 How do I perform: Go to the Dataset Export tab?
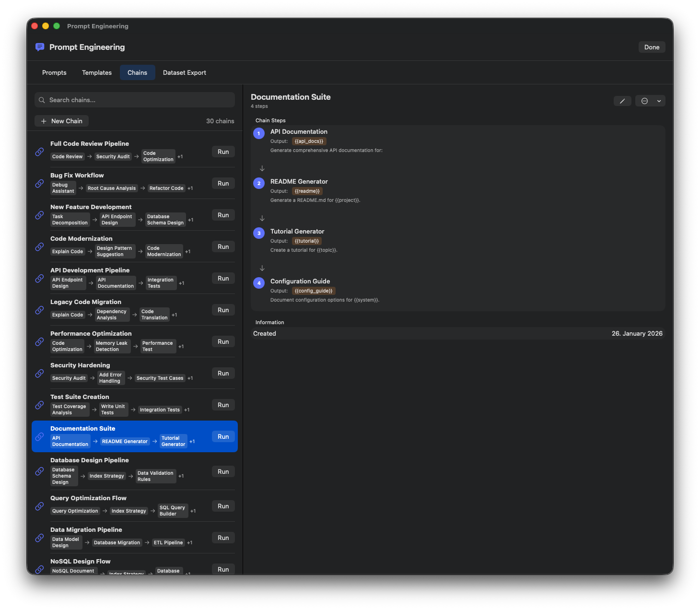(184, 73)
